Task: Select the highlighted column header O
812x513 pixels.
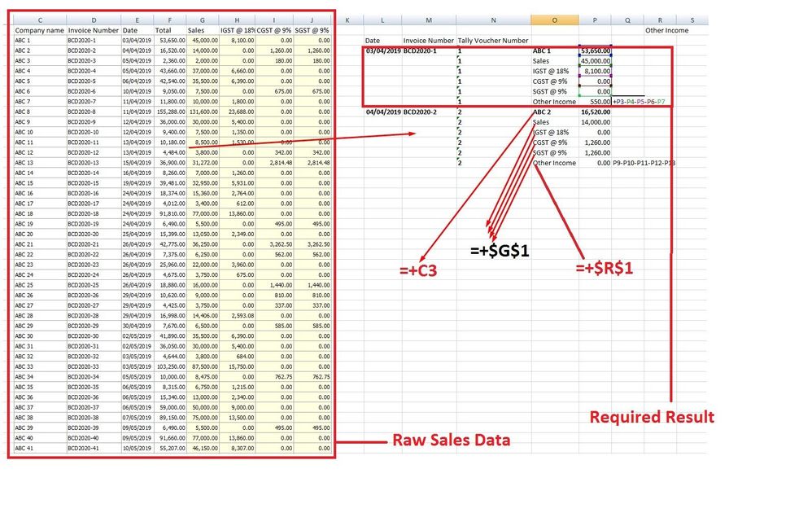Action: click(555, 20)
